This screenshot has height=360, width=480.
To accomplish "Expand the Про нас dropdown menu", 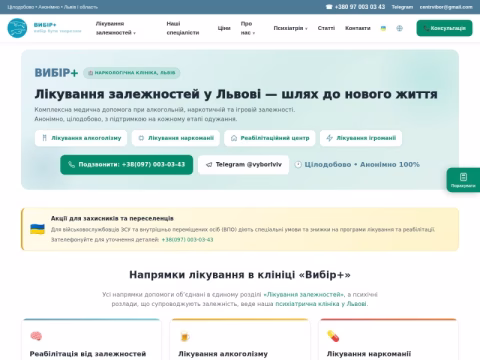I will [248, 28].
